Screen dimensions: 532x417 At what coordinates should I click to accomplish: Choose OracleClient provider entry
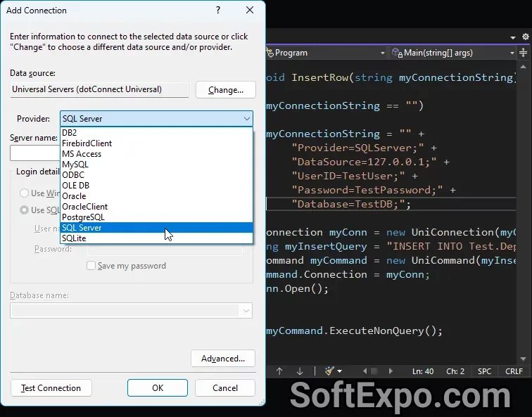coord(156,207)
